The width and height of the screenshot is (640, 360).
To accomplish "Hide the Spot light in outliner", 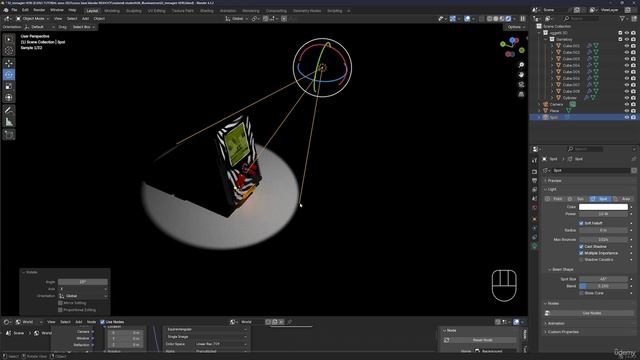I will coord(627,118).
